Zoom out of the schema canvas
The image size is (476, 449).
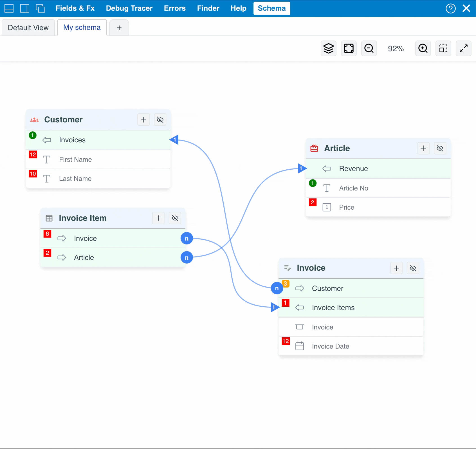coord(369,48)
